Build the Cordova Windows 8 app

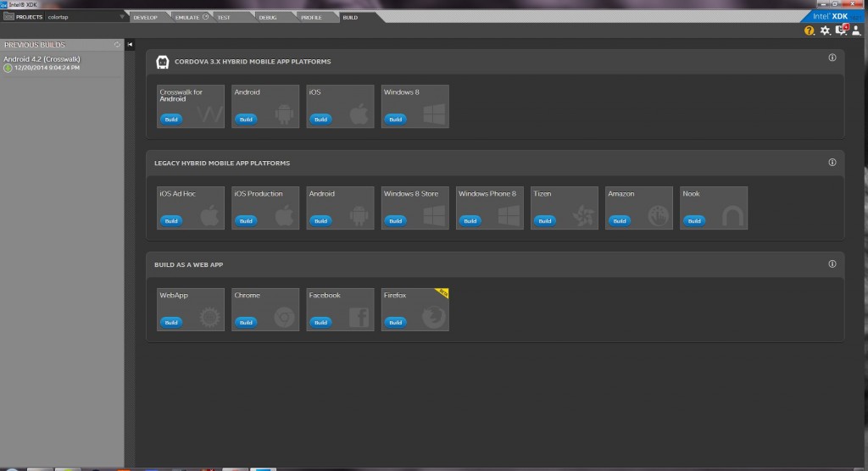395,119
